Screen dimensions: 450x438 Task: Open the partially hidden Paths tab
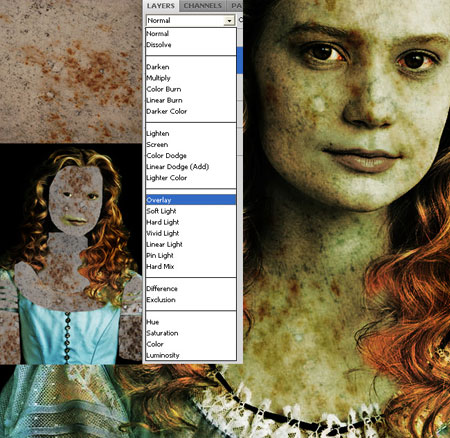[236, 6]
